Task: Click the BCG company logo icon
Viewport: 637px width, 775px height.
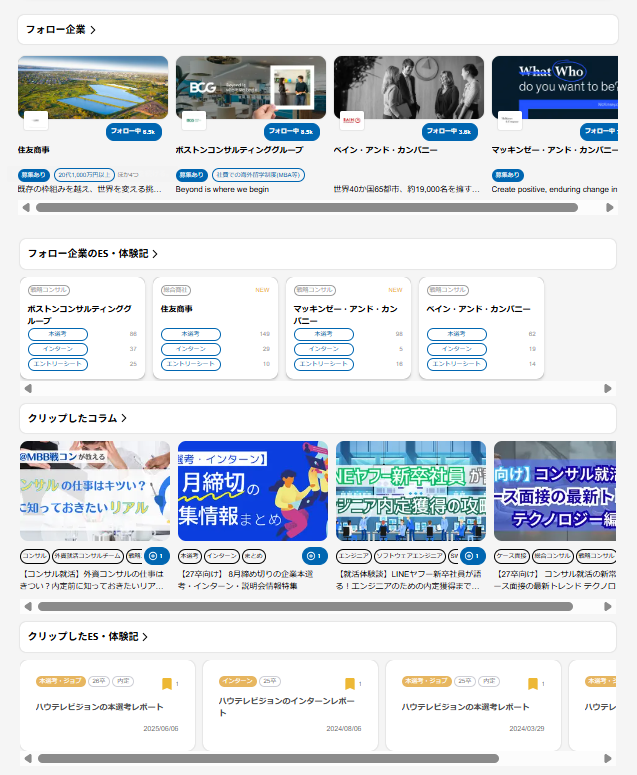Action: [x=194, y=121]
